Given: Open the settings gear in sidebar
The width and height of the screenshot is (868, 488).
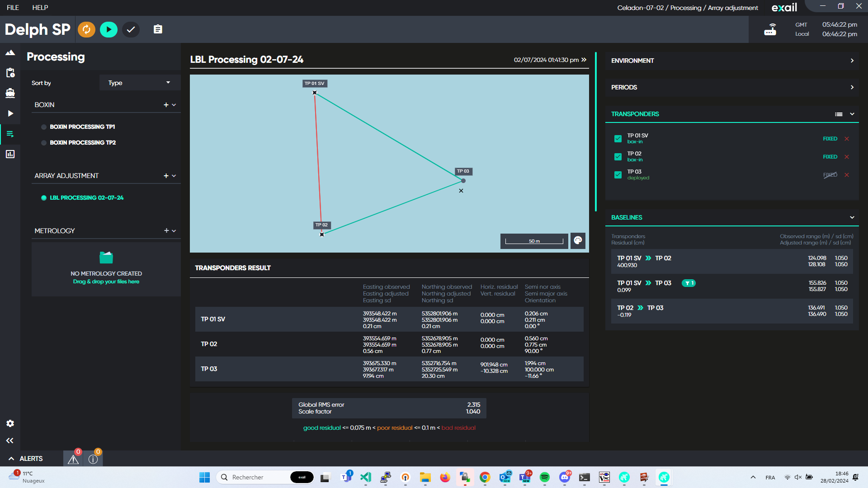Looking at the screenshot, I should [x=10, y=423].
